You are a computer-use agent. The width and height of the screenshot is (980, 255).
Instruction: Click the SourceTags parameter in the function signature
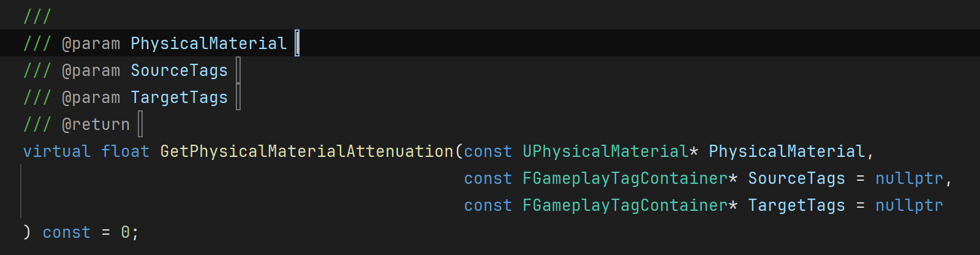796,178
